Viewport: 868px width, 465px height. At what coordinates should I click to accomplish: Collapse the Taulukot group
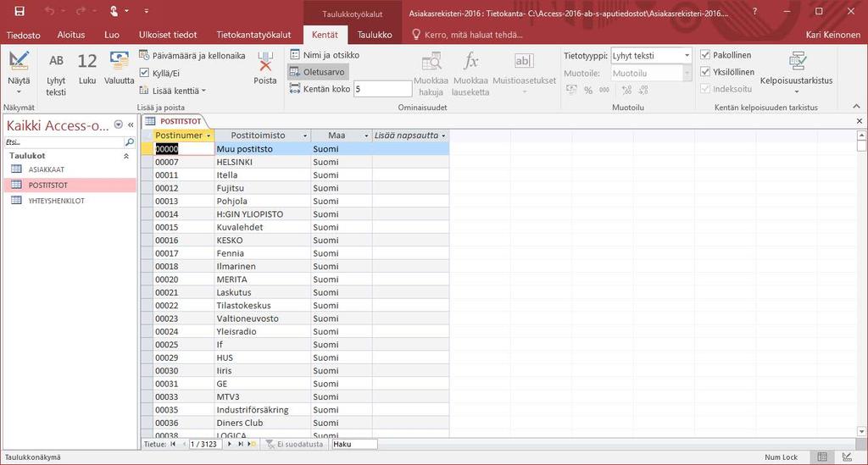[126, 157]
